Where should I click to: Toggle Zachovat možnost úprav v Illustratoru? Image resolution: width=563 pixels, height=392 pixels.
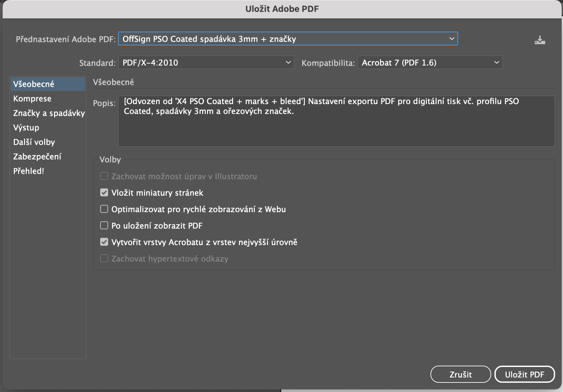(104, 176)
